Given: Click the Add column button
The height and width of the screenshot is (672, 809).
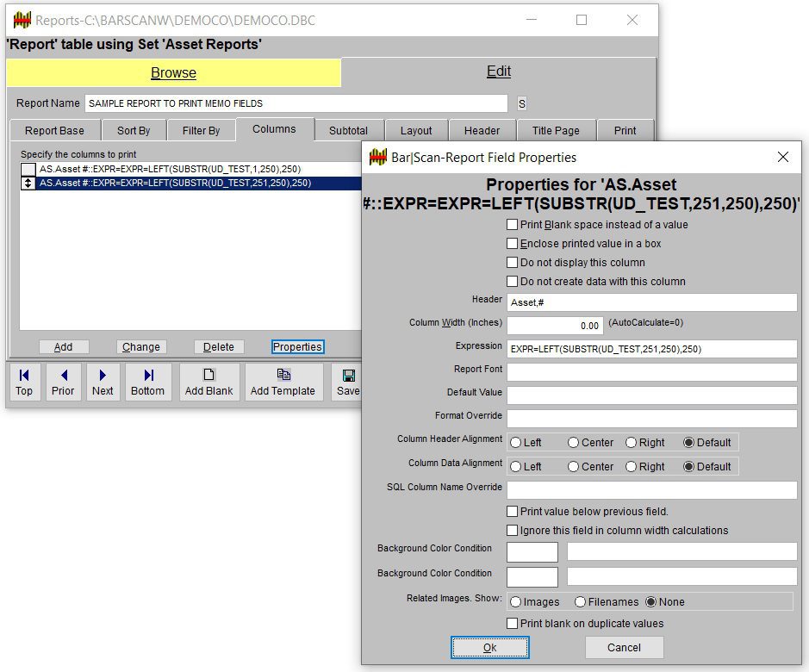Looking at the screenshot, I should point(64,347).
